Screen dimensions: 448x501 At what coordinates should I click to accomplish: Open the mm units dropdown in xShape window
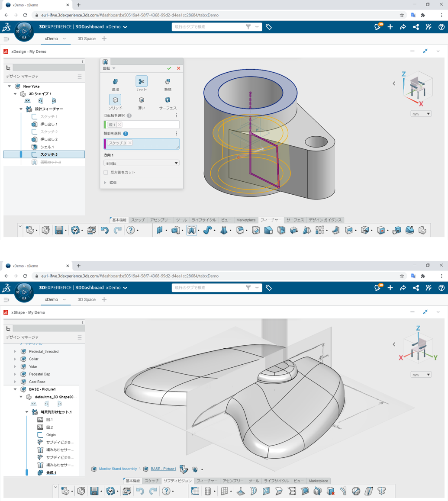pos(421,375)
